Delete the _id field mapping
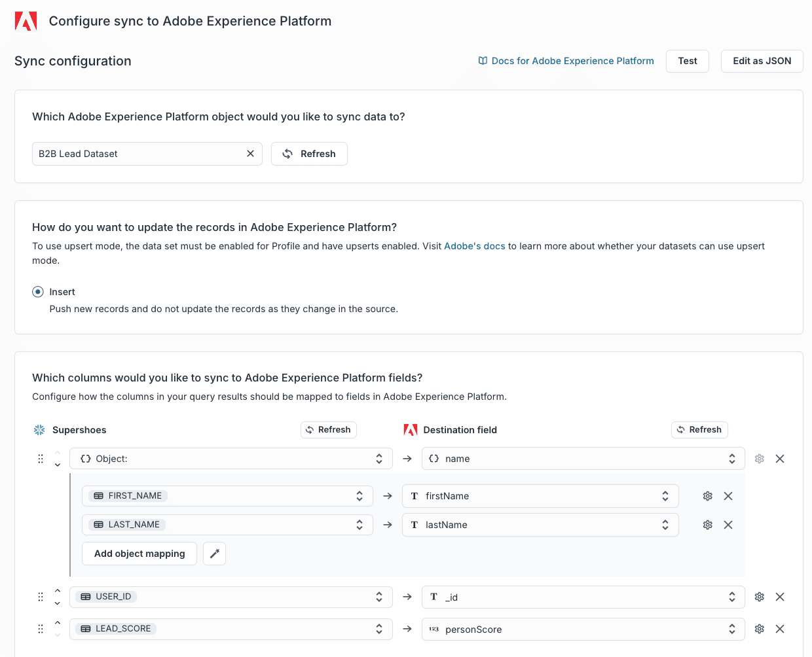The width and height of the screenshot is (812, 657). [779, 597]
